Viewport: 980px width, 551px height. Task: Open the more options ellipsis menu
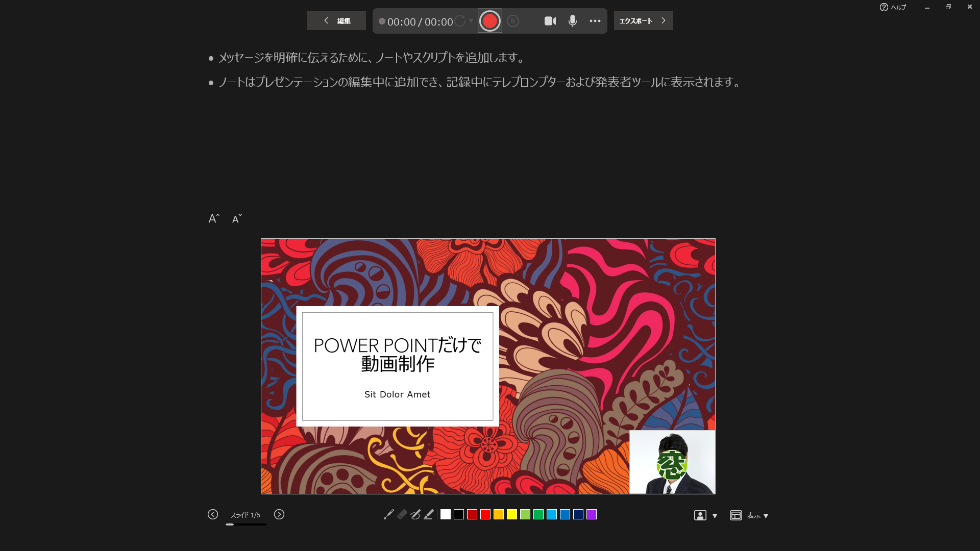click(595, 21)
